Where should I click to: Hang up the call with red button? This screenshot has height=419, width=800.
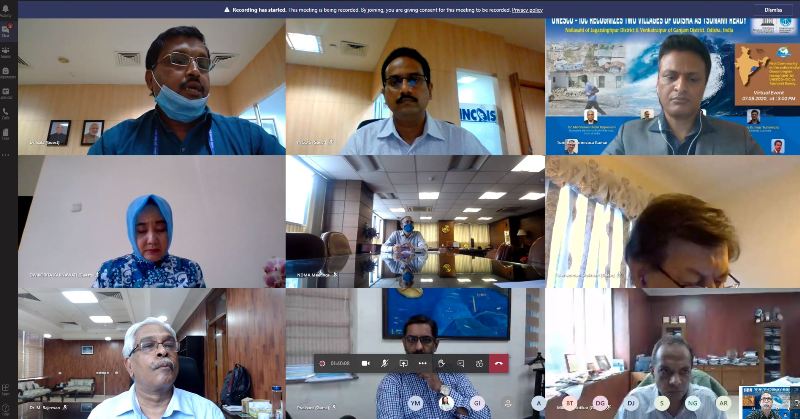click(498, 363)
